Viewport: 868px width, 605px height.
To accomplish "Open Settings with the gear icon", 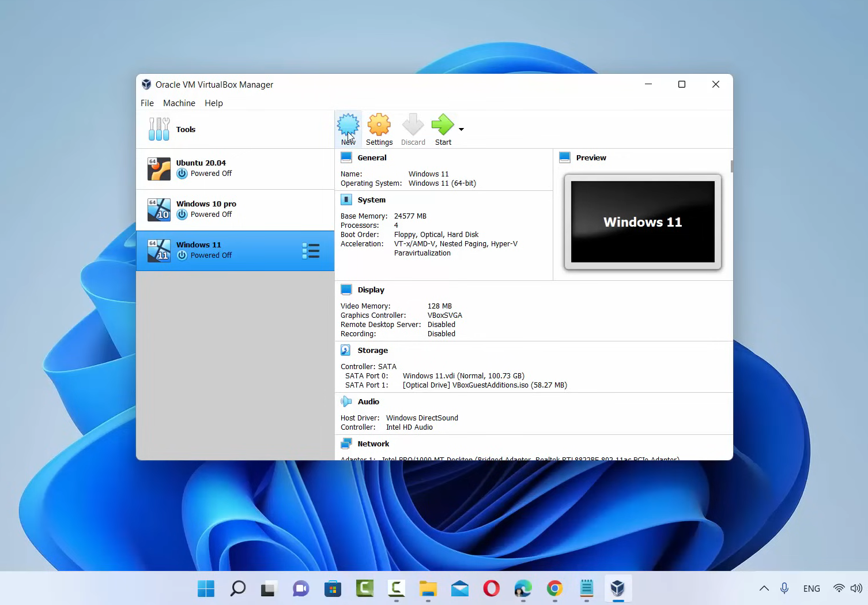I will (x=379, y=125).
